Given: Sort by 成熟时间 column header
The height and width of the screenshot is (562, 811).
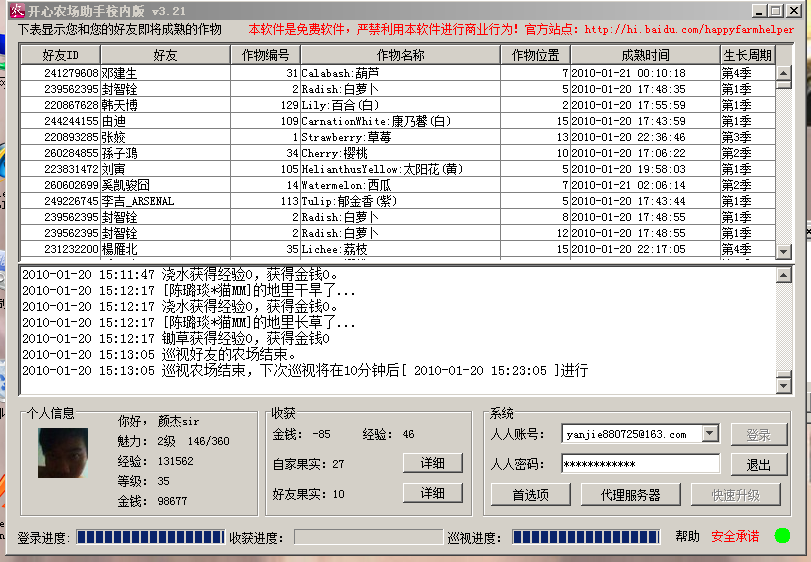Looking at the screenshot, I should (x=645, y=55).
